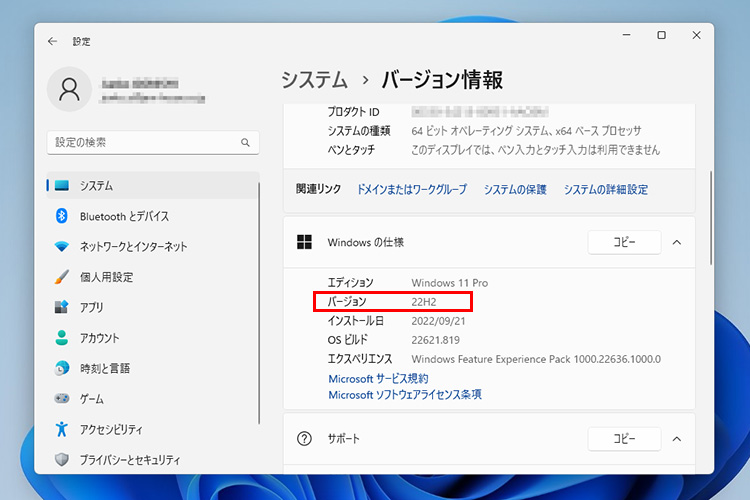
Task: Click the アプリ sidebar icon
Action: coord(62,308)
